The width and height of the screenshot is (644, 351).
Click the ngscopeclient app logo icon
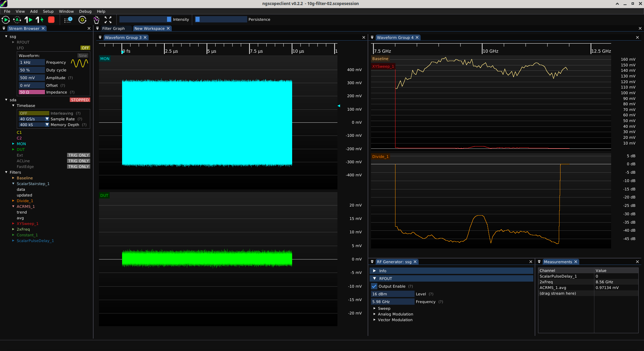[4, 4]
